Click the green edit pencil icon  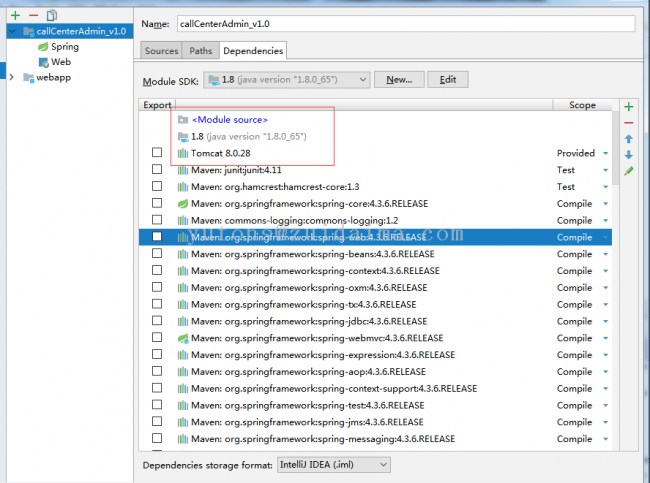(x=628, y=171)
